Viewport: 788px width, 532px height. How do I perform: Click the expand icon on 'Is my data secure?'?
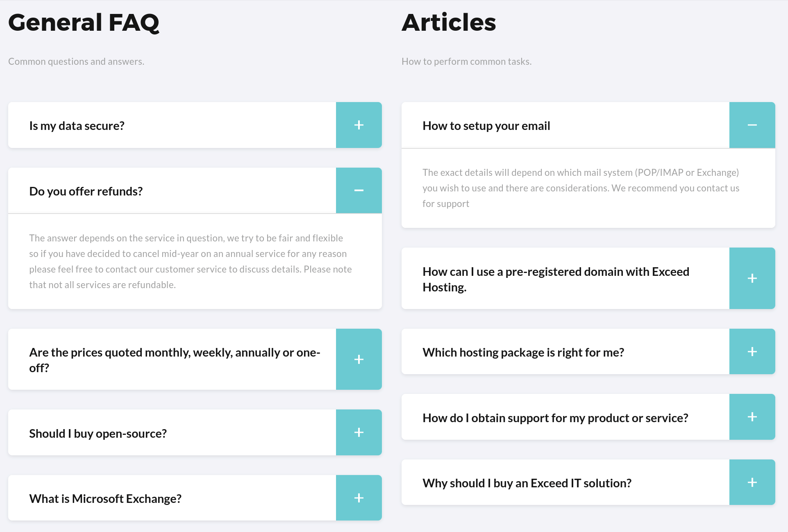pyautogui.click(x=359, y=125)
